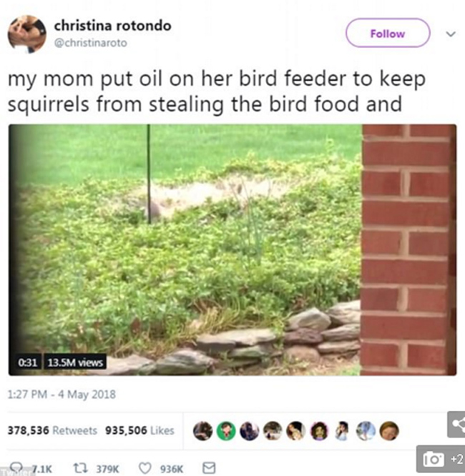465x476 pixels.
Task: Click the first liker avatar in row
Action: [x=202, y=430]
